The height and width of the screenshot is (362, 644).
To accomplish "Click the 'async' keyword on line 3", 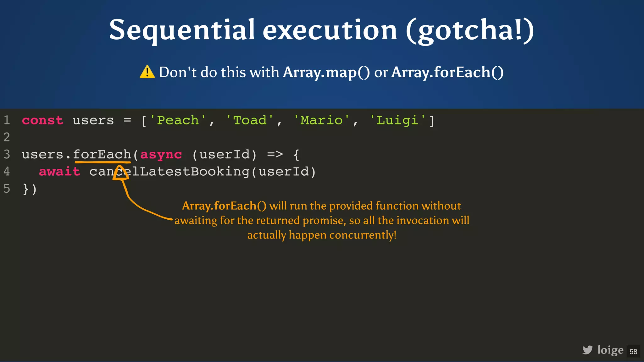I will pos(161,155).
